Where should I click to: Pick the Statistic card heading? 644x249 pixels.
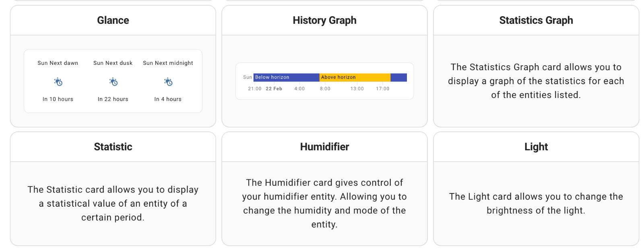pos(113,147)
